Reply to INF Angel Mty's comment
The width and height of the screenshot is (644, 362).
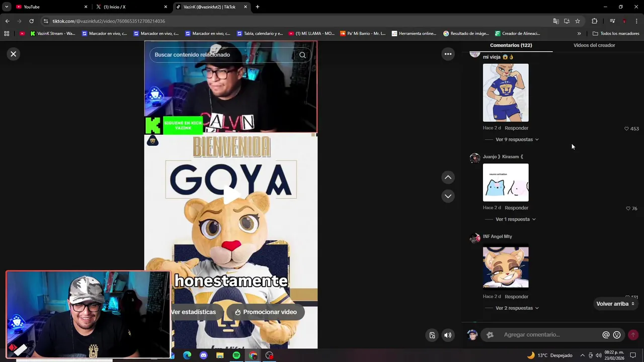pos(516,297)
